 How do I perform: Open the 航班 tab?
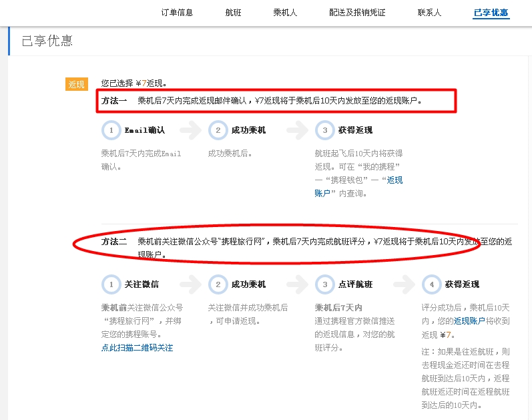[234, 13]
